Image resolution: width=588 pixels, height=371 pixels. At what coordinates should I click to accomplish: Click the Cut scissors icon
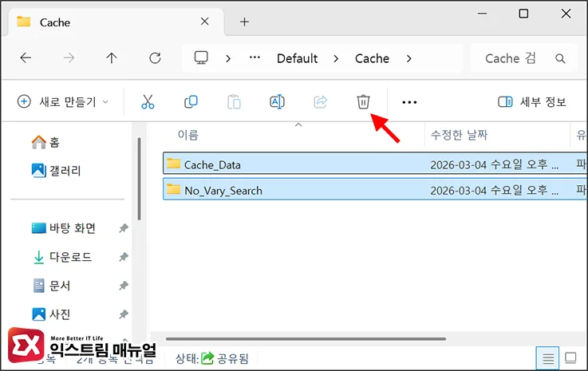[x=148, y=101]
